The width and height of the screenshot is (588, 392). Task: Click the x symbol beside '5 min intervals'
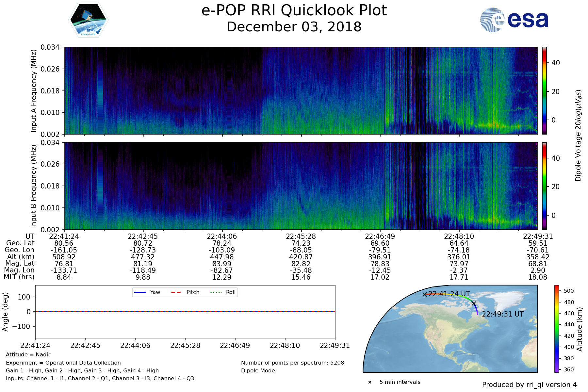370,382
